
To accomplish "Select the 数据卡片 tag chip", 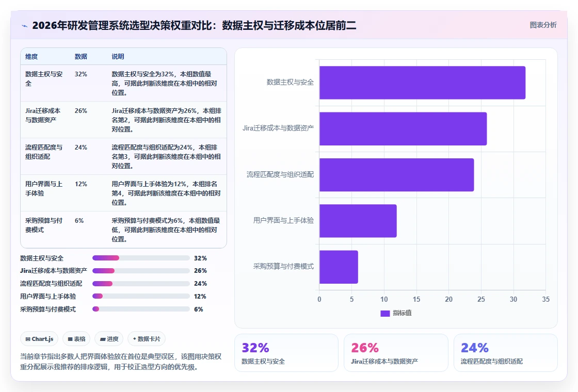I will pos(147,339).
